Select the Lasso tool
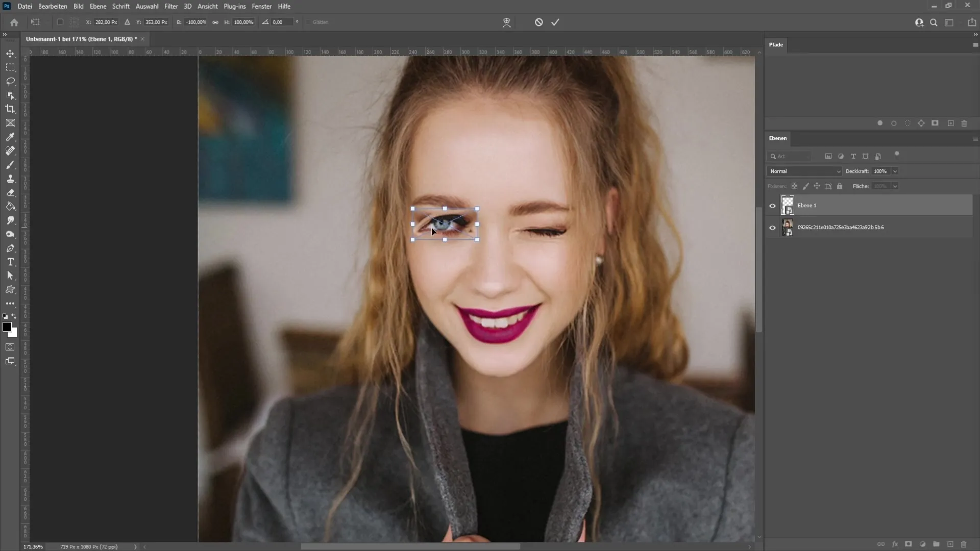Viewport: 980px width, 551px height. coord(10,81)
